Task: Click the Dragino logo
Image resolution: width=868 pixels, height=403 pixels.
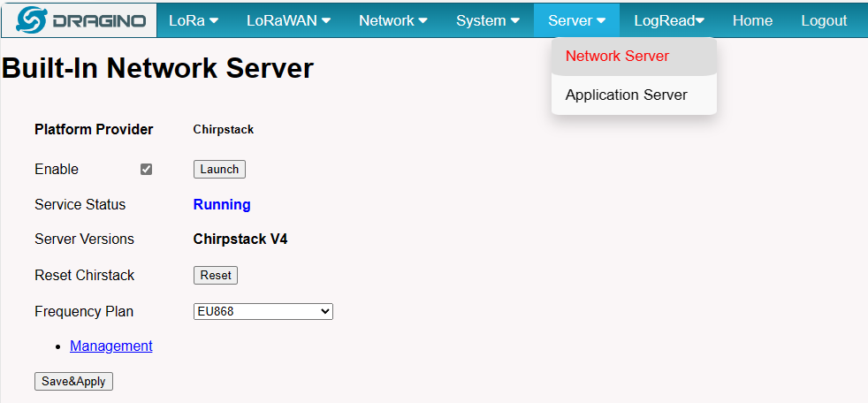Action: [x=80, y=20]
